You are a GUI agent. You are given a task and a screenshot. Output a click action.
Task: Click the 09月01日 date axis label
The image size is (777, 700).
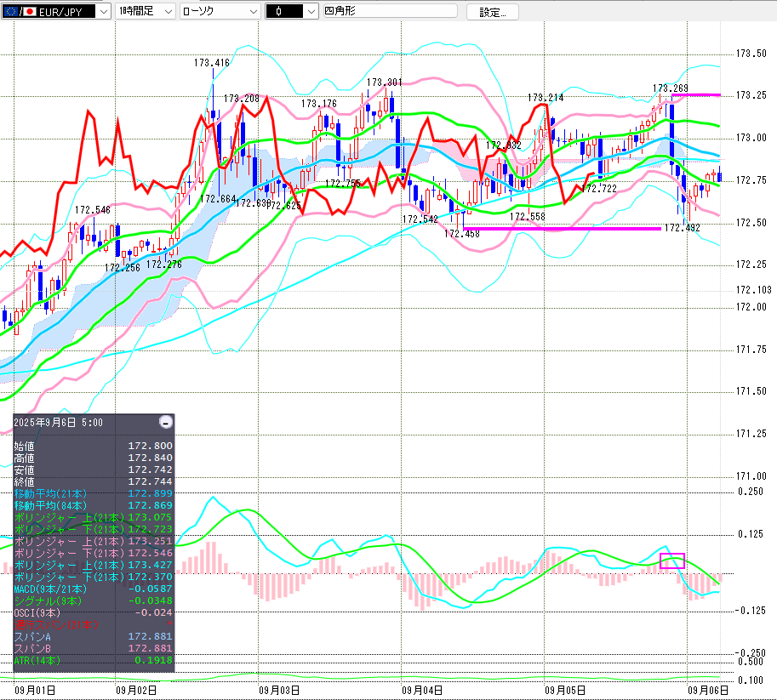pyautogui.click(x=35, y=690)
